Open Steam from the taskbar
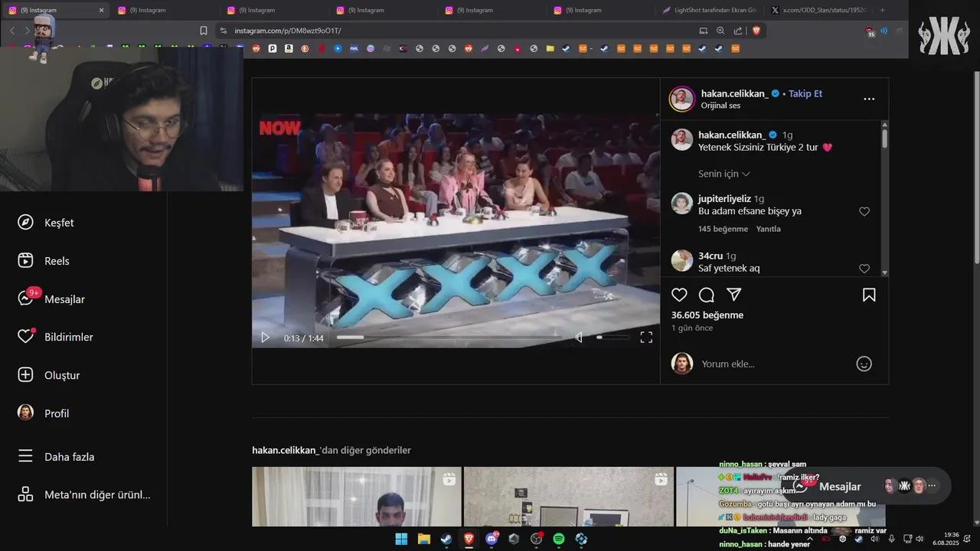 446,539
